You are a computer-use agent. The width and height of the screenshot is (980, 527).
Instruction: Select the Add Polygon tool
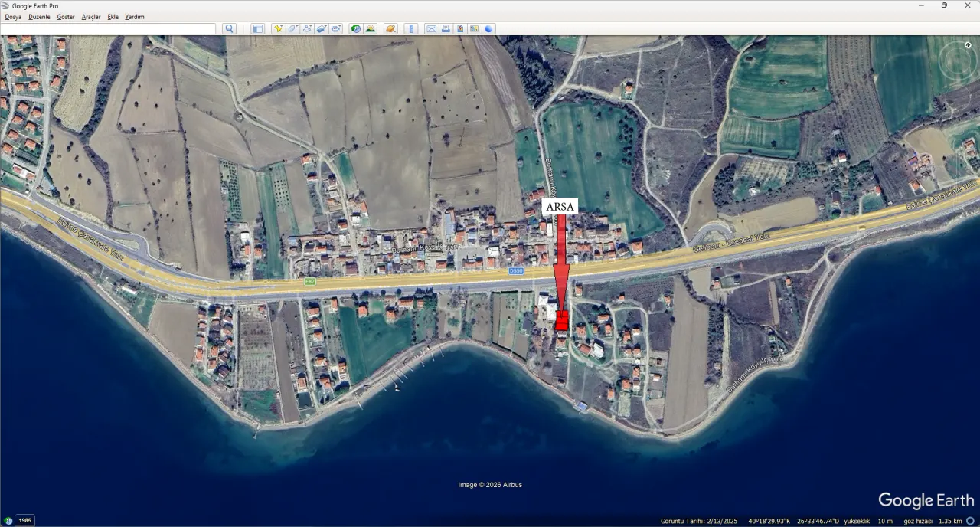(292, 28)
